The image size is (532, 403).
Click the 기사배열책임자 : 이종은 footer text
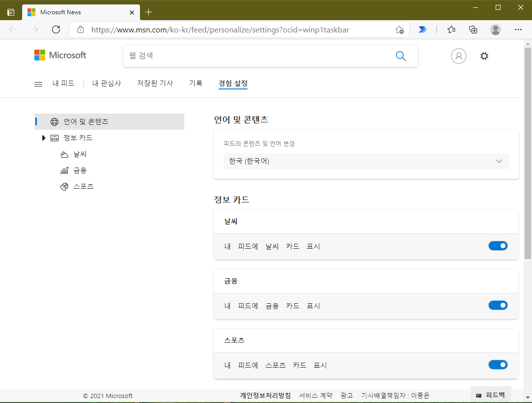pyautogui.click(x=395, y=396)
